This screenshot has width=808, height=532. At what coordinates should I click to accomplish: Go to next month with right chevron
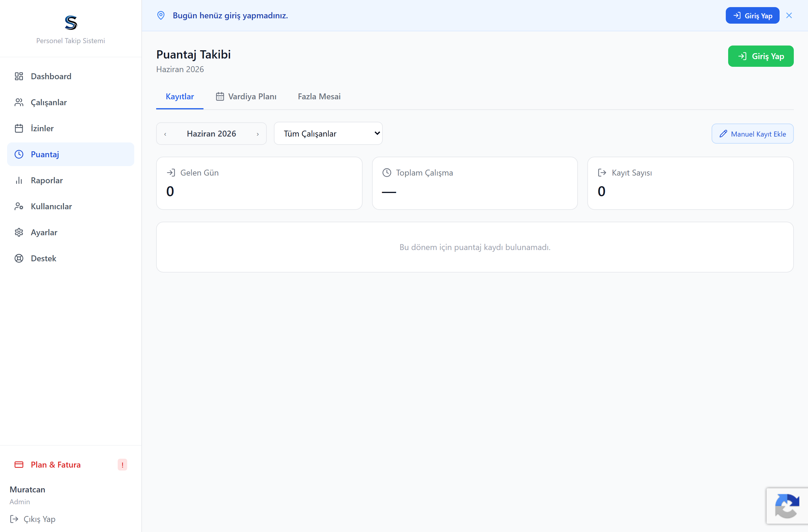(x=258, y=134)
